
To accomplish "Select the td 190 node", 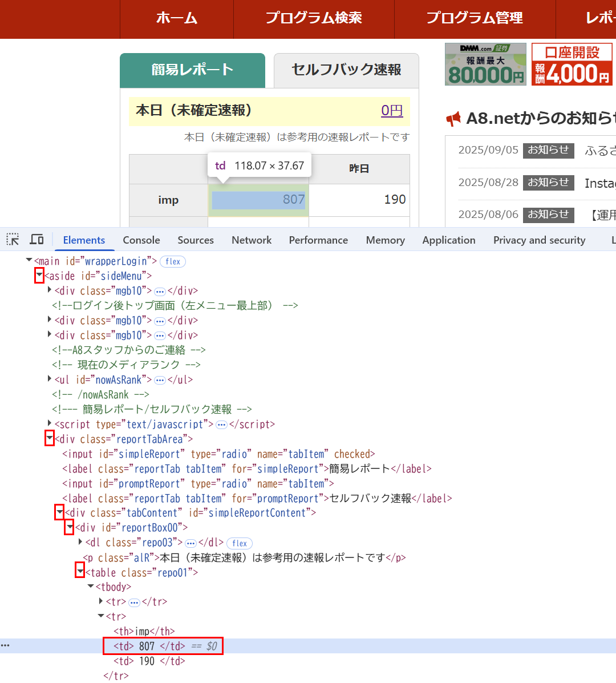I will (149, 661).
